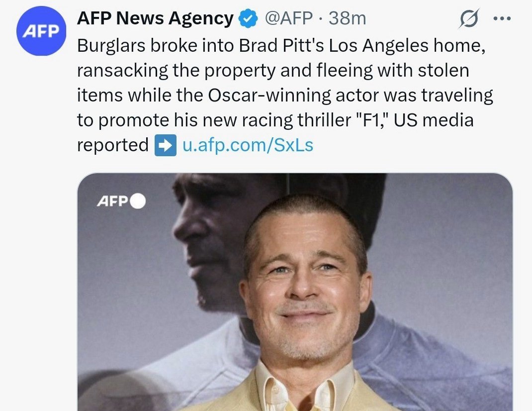This screenshot has height=411, width=532.
Task: Click the AFP watermark logo on the photo
Action: (x=112, y=201)
